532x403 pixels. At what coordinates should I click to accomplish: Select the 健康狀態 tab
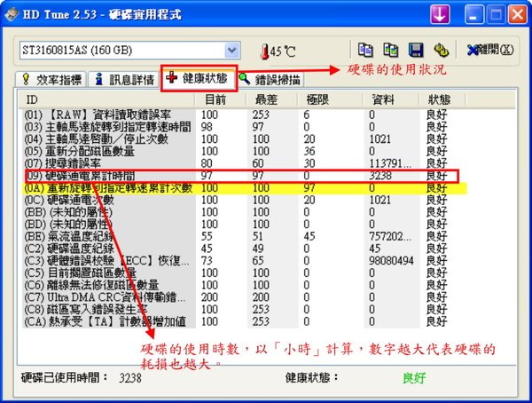[199, 78]
